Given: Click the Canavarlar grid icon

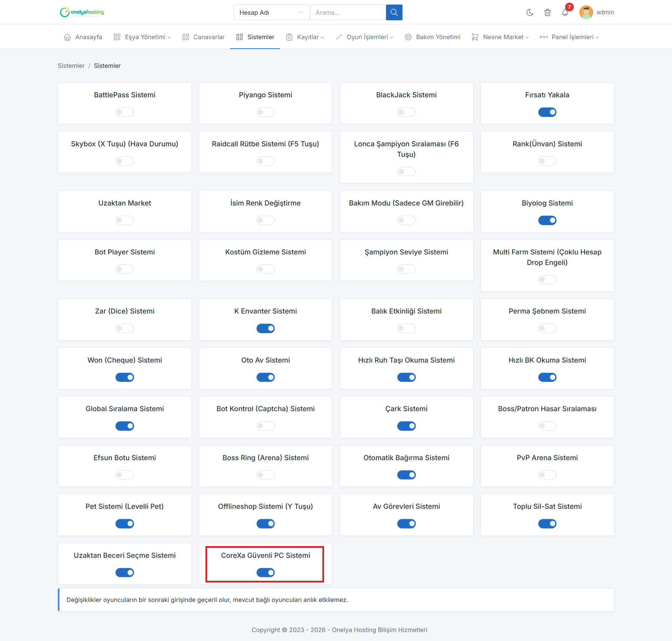Looking at the screenshot, I should pos(185,37).
